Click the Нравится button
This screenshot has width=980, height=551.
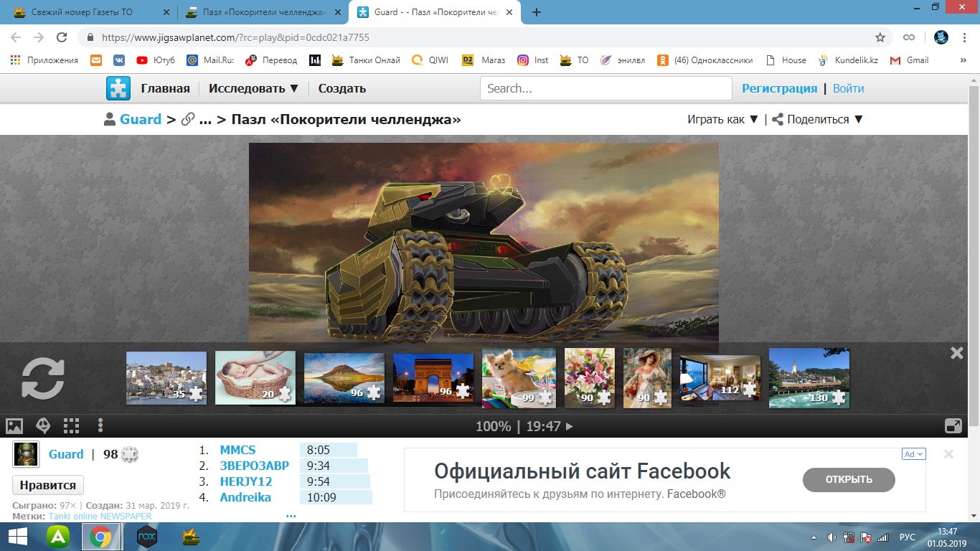(x=48, y=485)
